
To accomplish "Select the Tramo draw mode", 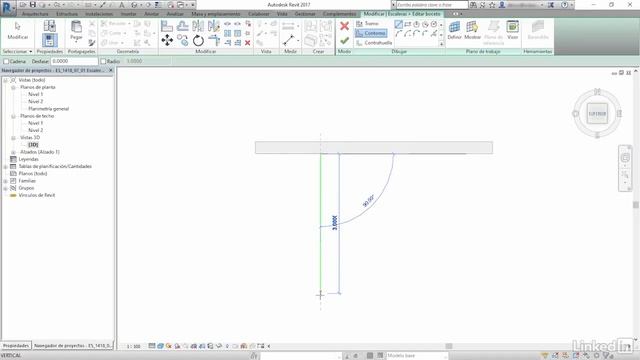I will (x=367, y=24).
